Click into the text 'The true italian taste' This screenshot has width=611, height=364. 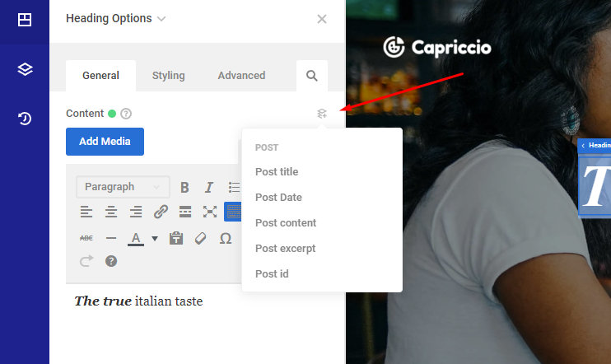click(x=138, y=301)
